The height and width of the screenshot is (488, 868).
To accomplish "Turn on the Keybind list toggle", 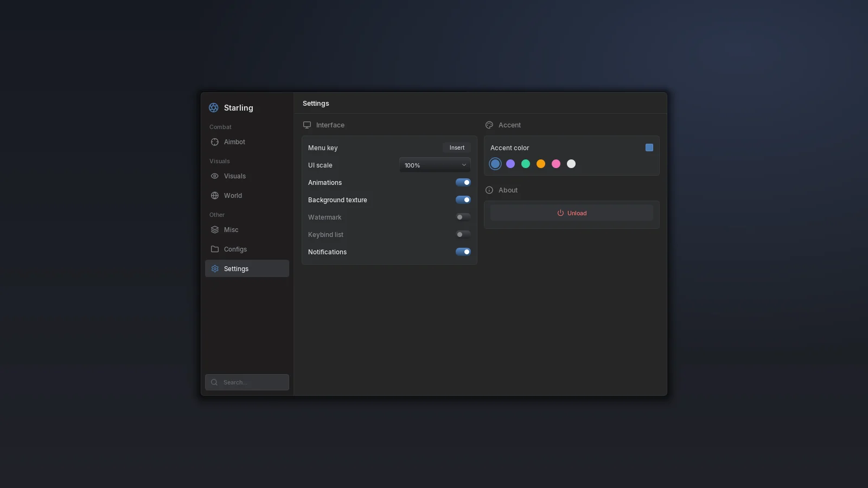I will (463, 235).
